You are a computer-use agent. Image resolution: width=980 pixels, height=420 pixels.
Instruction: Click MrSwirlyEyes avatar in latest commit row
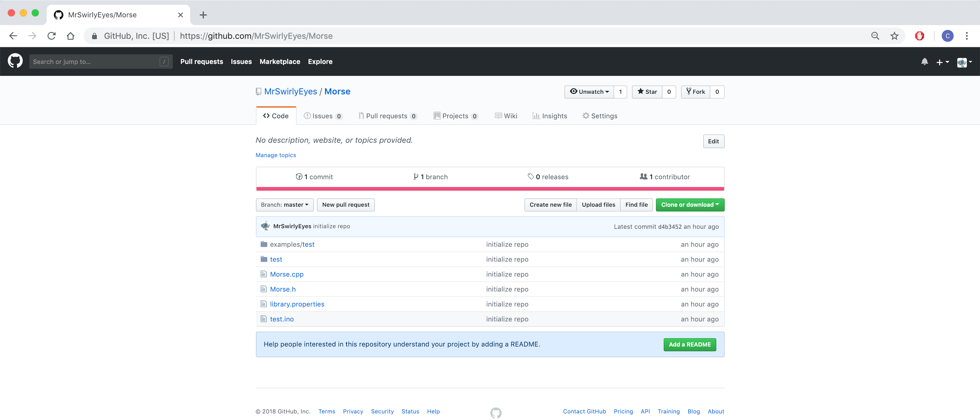click(265, 226)
